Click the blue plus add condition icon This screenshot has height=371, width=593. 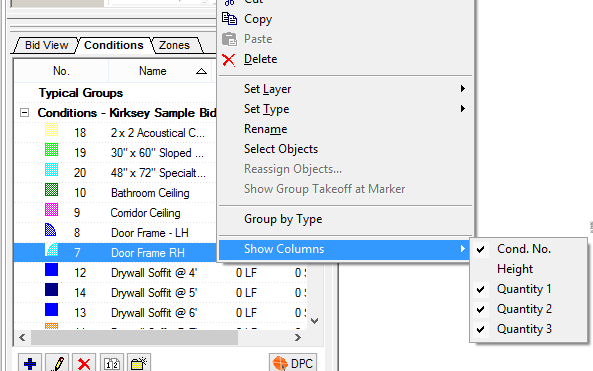(30, 363)
